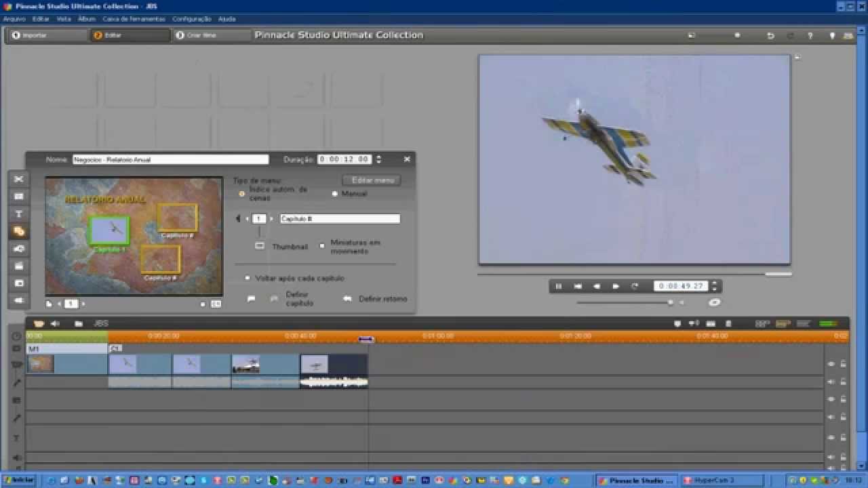Lock the main video track
The image size is (868, 488).
(x=843, y=364)
